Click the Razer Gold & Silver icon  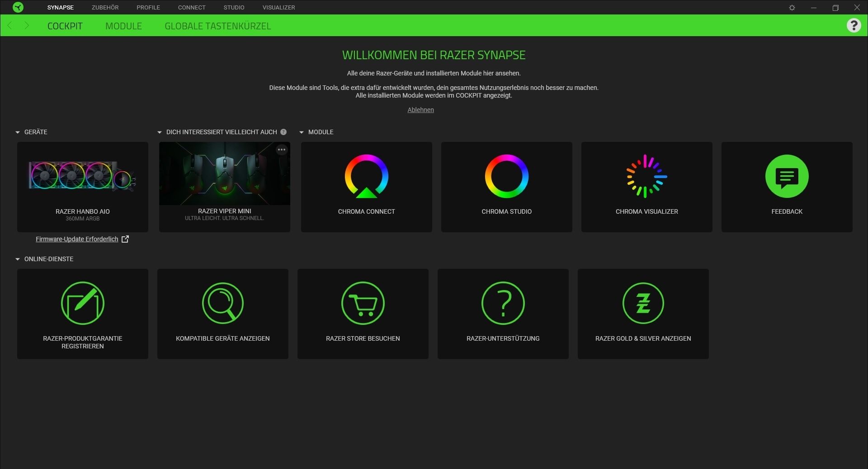643,303
